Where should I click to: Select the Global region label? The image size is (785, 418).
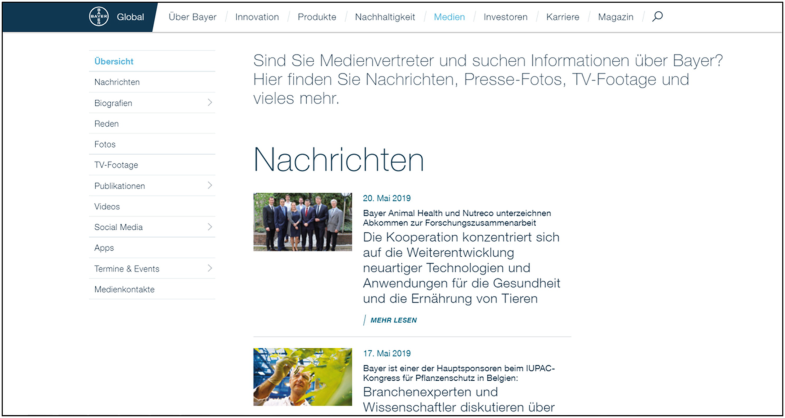click(130, 17)
